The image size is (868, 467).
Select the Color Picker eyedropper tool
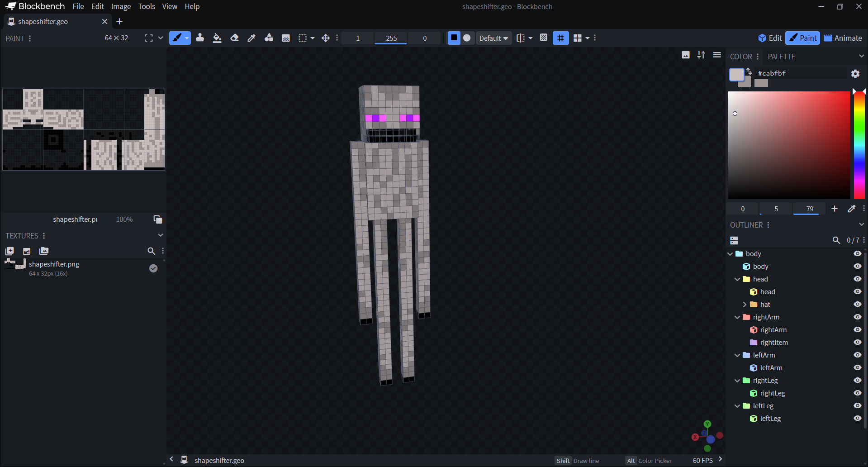(x=251, y=38)
